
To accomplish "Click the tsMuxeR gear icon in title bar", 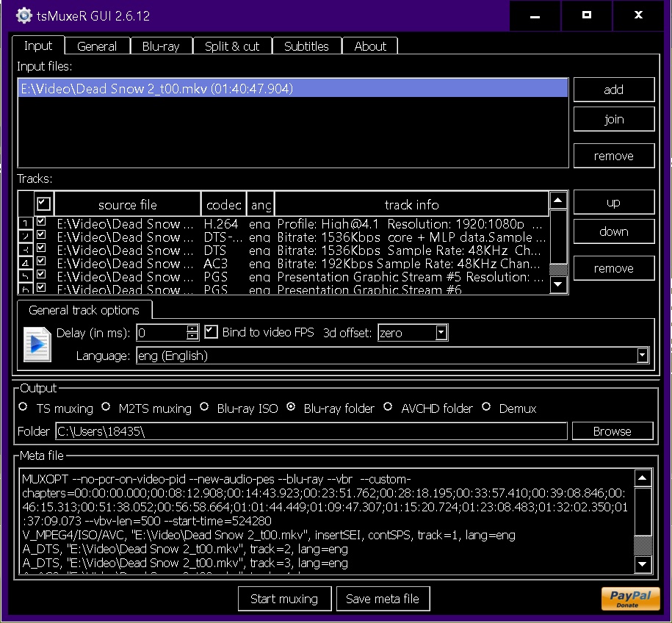I will [x=24, y=15].
